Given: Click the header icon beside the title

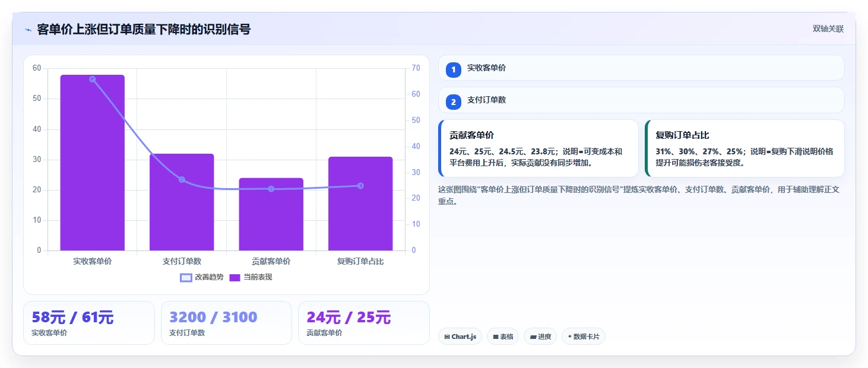Looking at the screenshot, I should (x=28, y=30).
